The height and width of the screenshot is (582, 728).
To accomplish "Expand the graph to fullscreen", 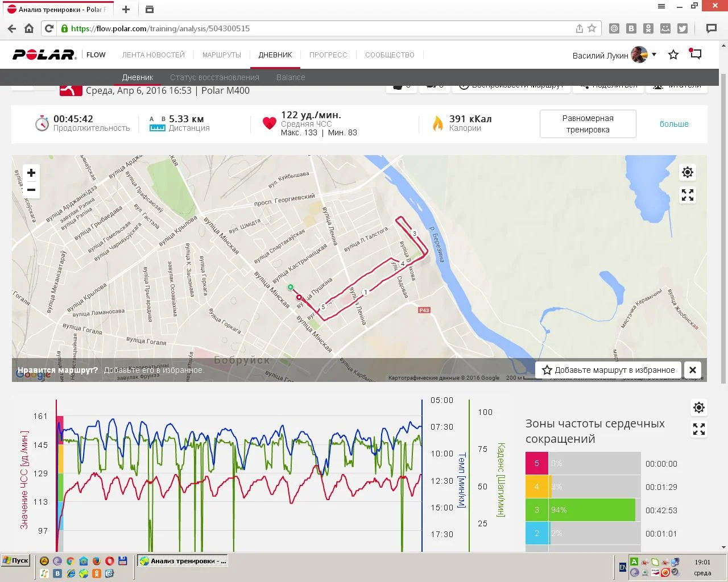I will 699,430.
